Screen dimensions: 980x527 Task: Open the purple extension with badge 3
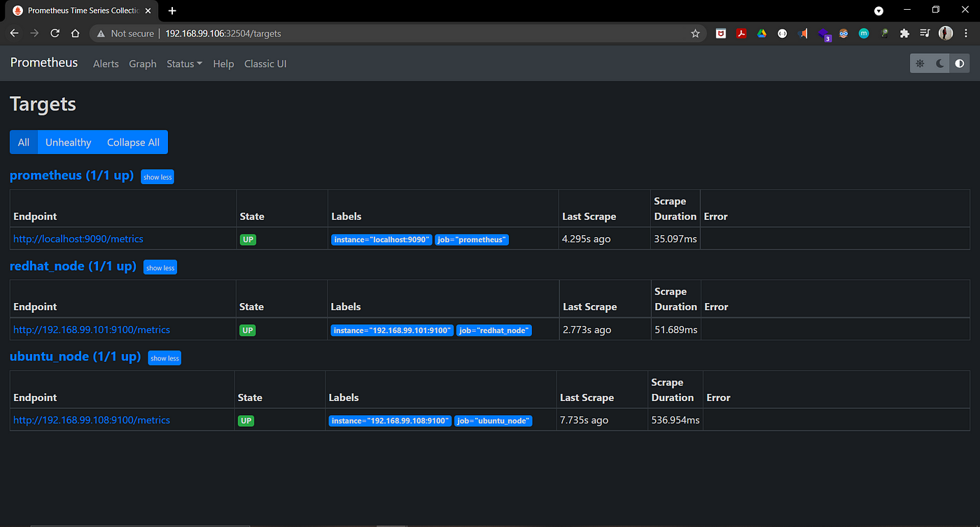point(824,34)
